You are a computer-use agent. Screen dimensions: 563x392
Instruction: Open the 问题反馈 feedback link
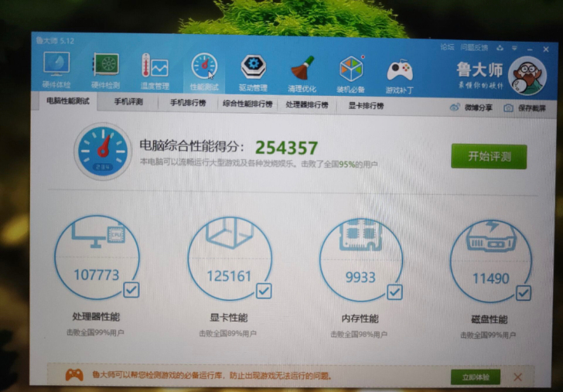474,47
